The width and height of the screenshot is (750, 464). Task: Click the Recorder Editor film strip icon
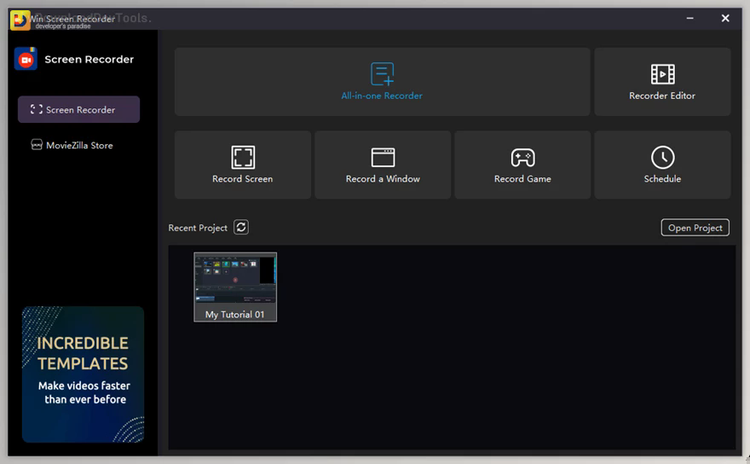pos(662,74)
